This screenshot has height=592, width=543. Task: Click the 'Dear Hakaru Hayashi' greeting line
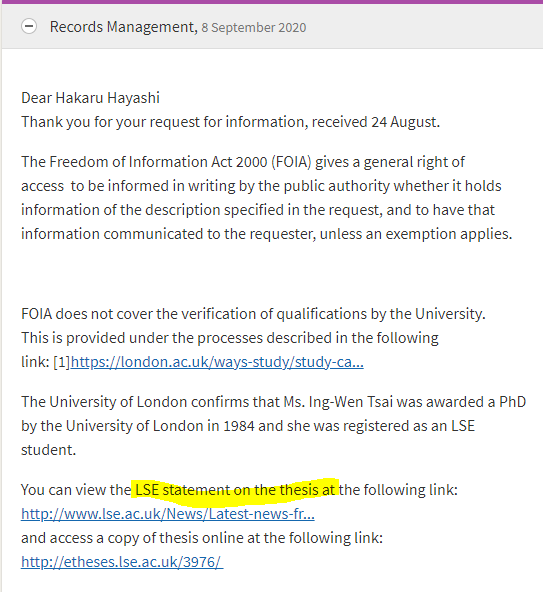[x=91, y=98]
